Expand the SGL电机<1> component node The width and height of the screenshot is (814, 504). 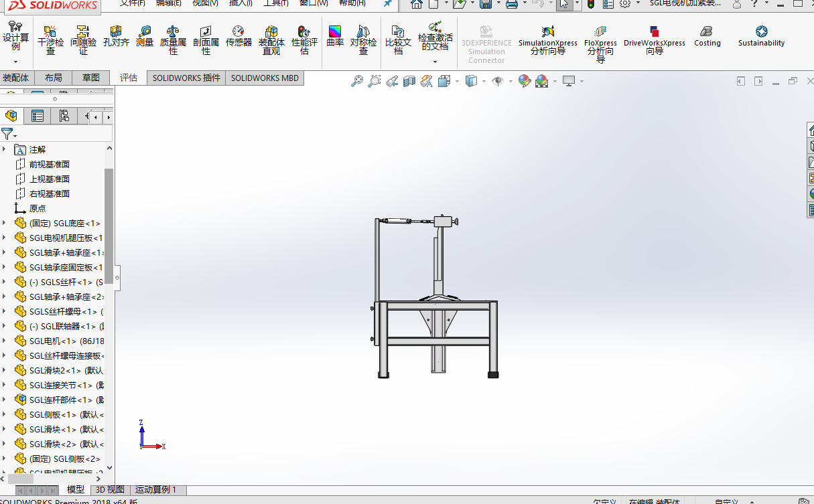tap(4, 341)
